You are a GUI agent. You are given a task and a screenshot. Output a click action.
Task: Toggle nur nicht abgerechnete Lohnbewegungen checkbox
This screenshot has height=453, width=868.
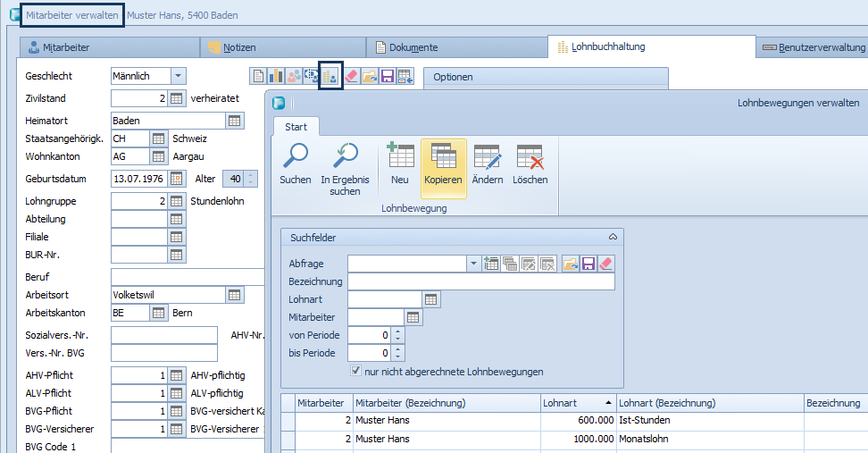coord(356,371)
